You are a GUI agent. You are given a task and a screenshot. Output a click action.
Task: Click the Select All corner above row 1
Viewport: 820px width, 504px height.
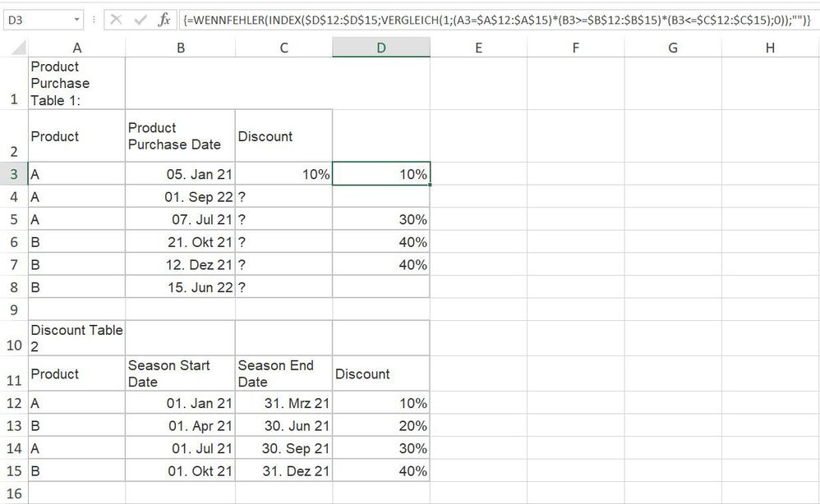13,47
